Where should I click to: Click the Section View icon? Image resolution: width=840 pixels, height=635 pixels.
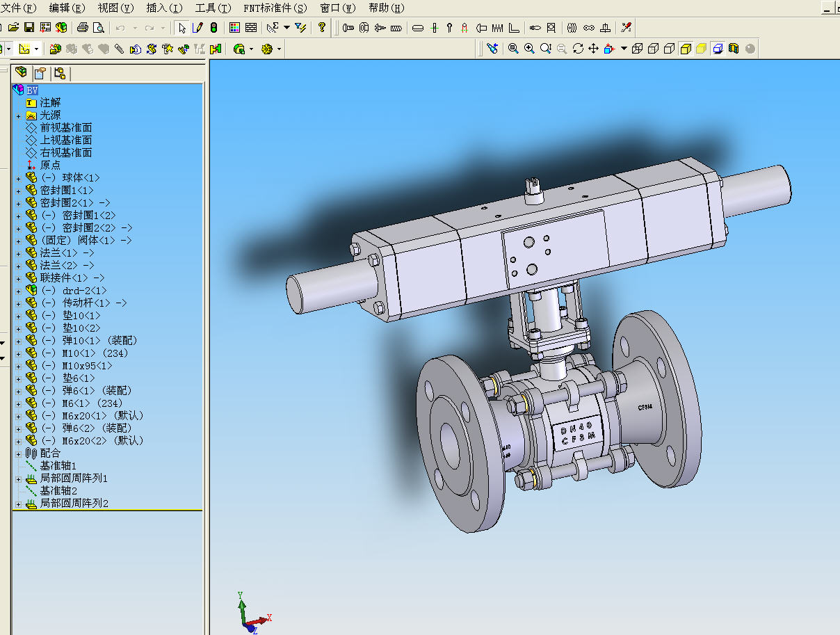(x=733, y=49)
